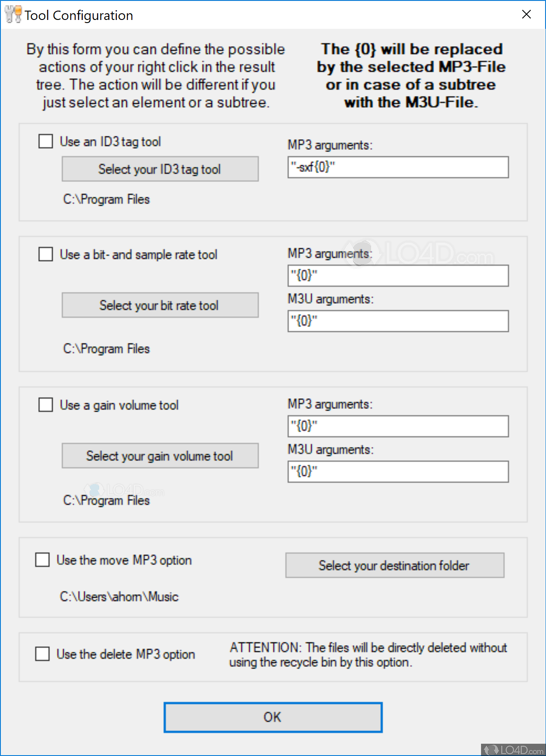
Task: Click the C:\Users\ahorn\Music path label
Action: pyautogui.click(x=119, y=596)
